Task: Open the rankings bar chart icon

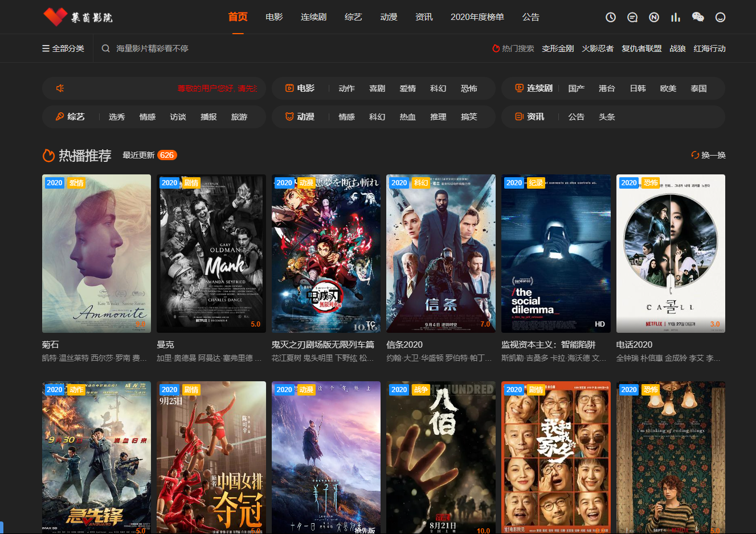Action: pyautogui.click(x=676, y=17)
